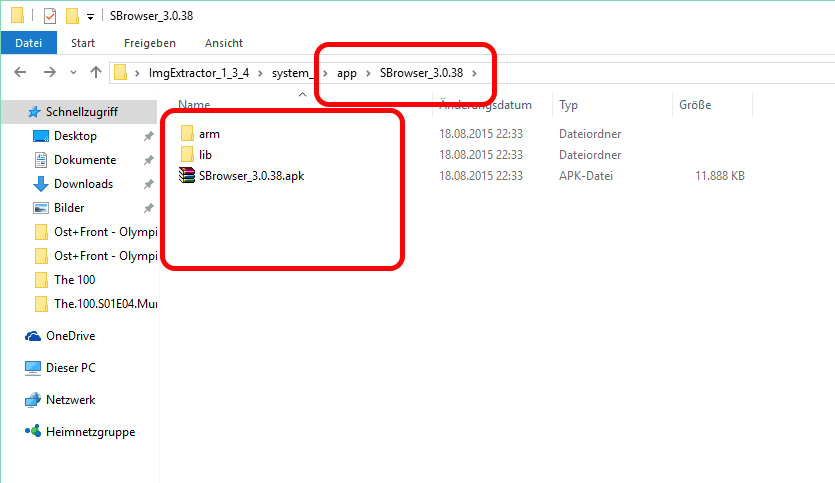Viewport: 835px width, 483px height.
Task: Select the file name SBrowser_3.0.38.apk
Action: (x=251, y=176)
